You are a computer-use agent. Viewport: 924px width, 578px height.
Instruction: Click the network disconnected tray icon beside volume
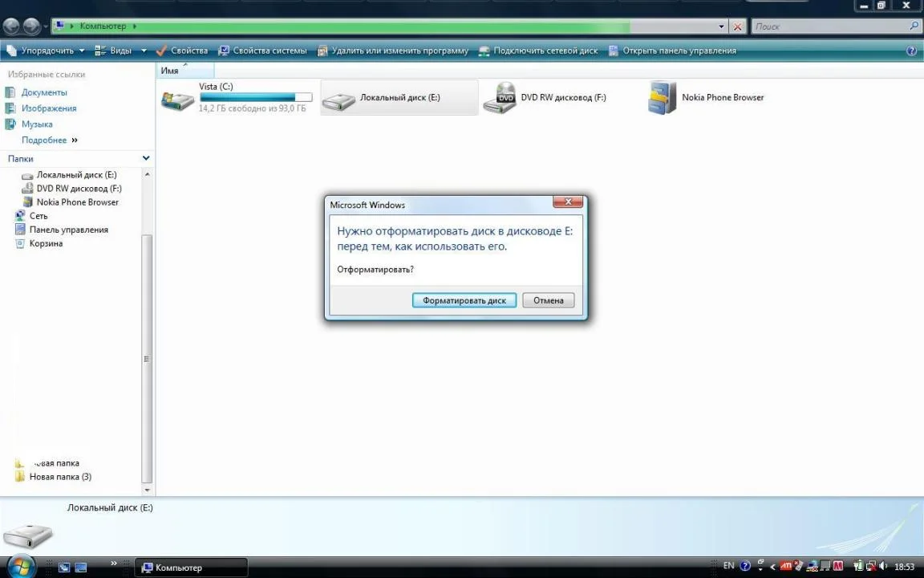(871, 566)
